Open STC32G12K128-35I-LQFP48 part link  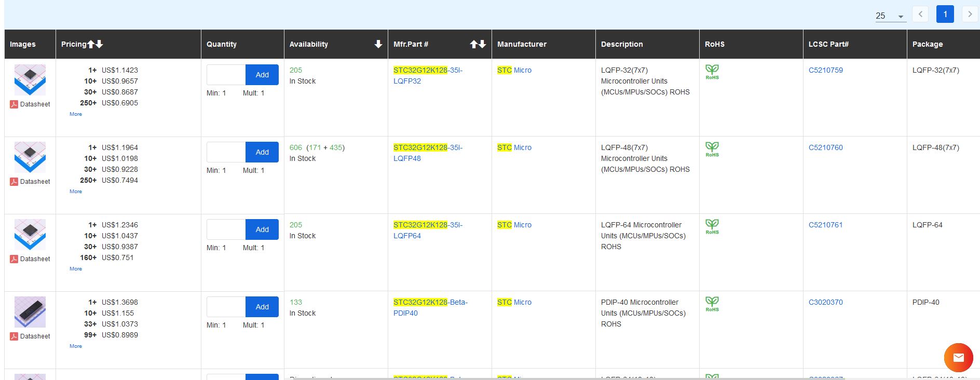pos(428,153)
